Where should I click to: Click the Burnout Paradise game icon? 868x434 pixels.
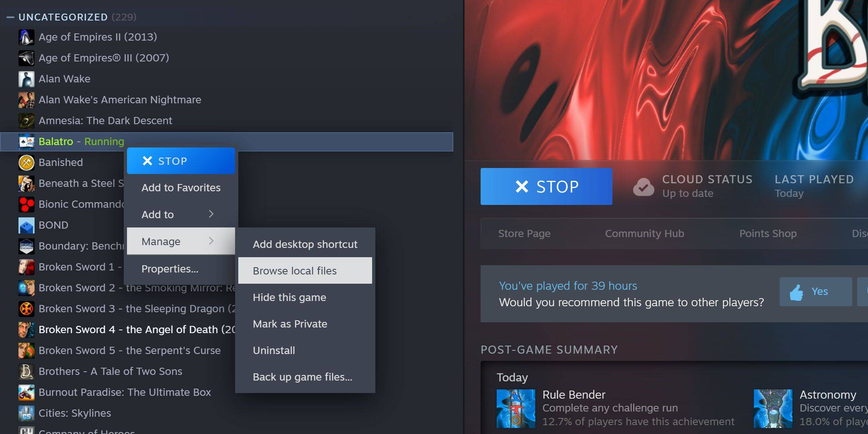(27, 392)
